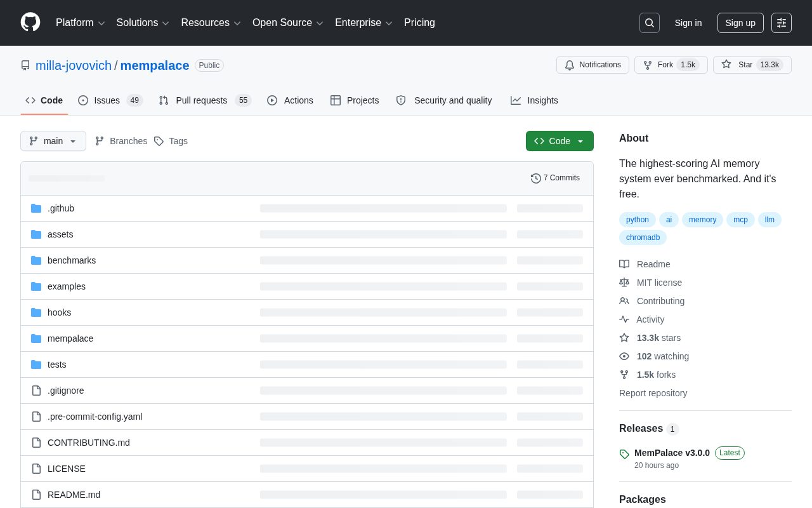Click the .gitignore file icon
Viewport: 812px width, 508px height.
click(36, 391)
